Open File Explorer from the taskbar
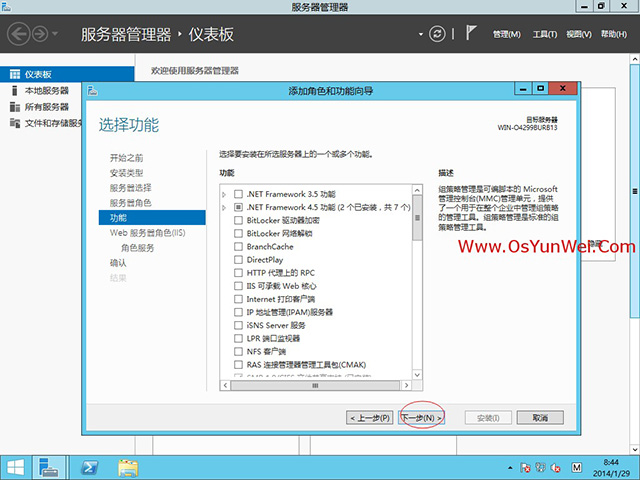Screen dimensions: 640x480 point(128,466)
